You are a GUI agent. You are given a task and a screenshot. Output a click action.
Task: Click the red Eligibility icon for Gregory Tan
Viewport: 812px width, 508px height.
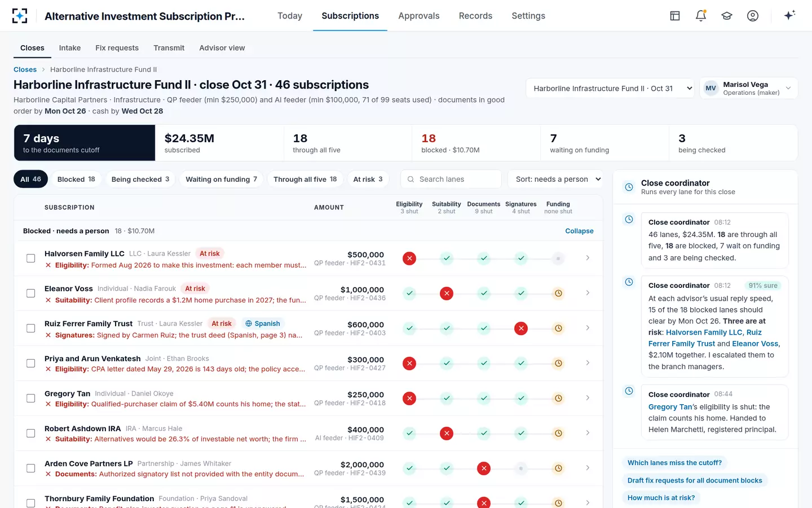point(409,398)
